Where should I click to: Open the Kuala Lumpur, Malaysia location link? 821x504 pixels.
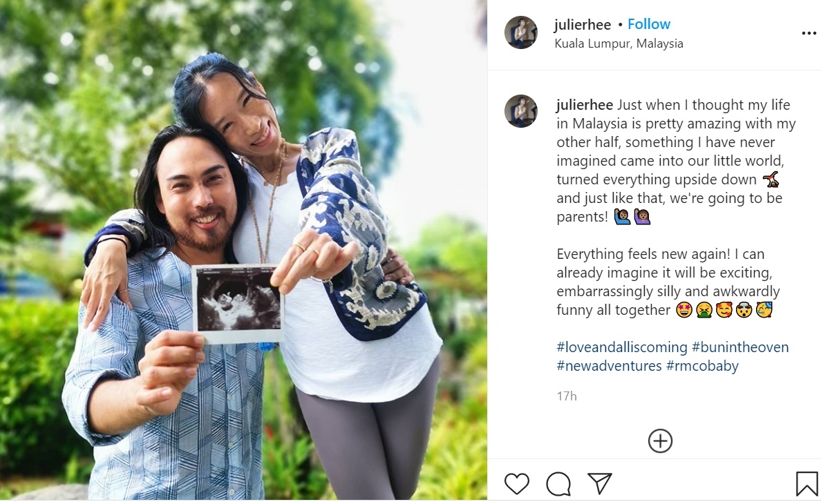point(619,43)
